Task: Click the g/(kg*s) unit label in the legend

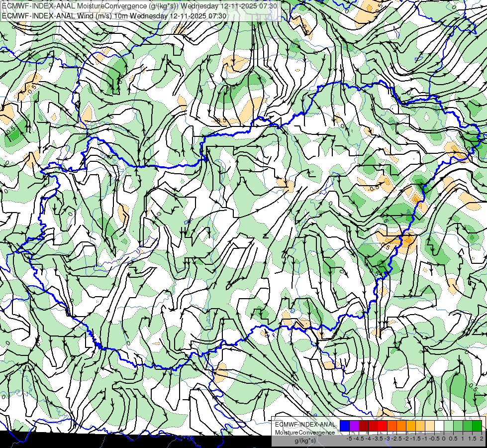Action: coord(305,441)
